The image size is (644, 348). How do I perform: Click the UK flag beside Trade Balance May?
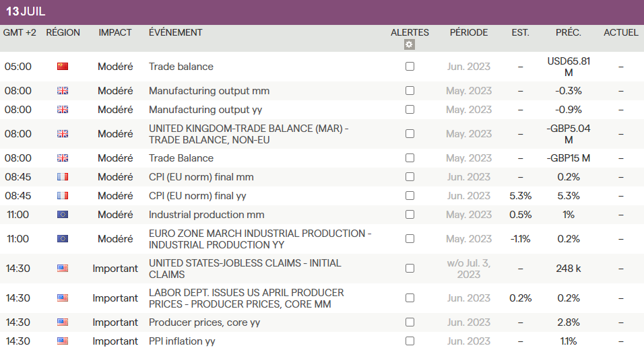[x=63, y=158]
